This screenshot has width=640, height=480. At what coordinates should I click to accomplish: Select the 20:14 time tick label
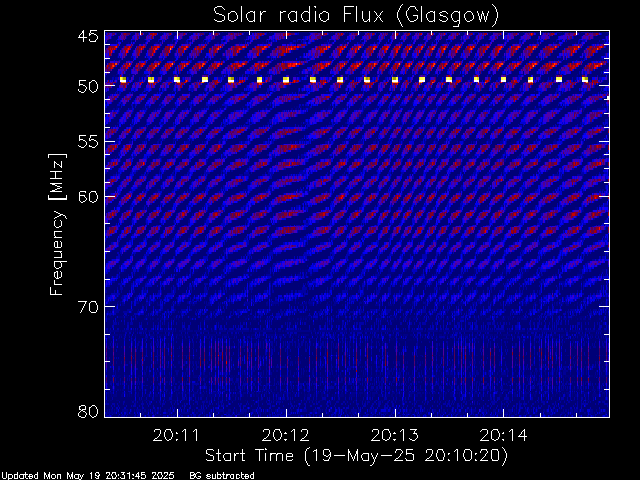pyautogui.click(x=503, y=435)
